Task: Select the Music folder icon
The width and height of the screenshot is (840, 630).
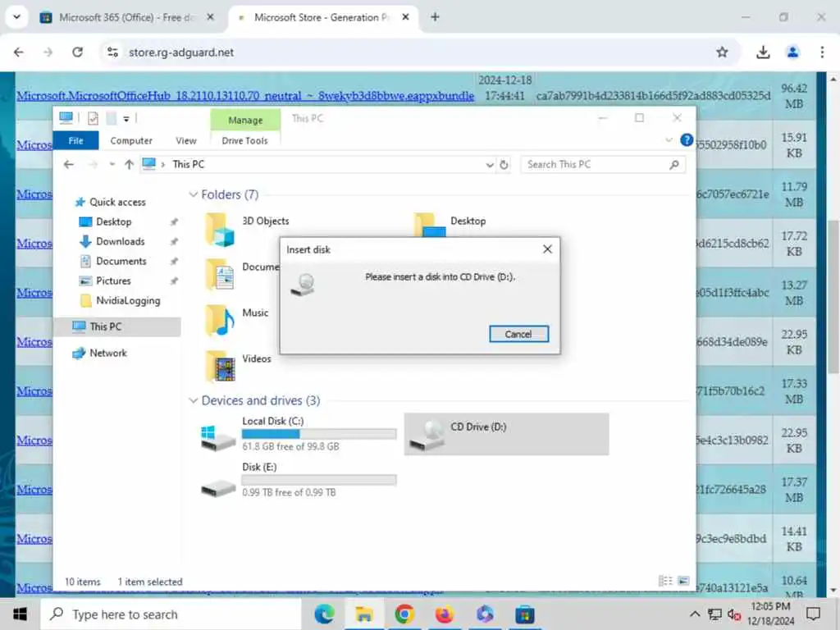Action: pyautogui.click(x=220, y=321)
